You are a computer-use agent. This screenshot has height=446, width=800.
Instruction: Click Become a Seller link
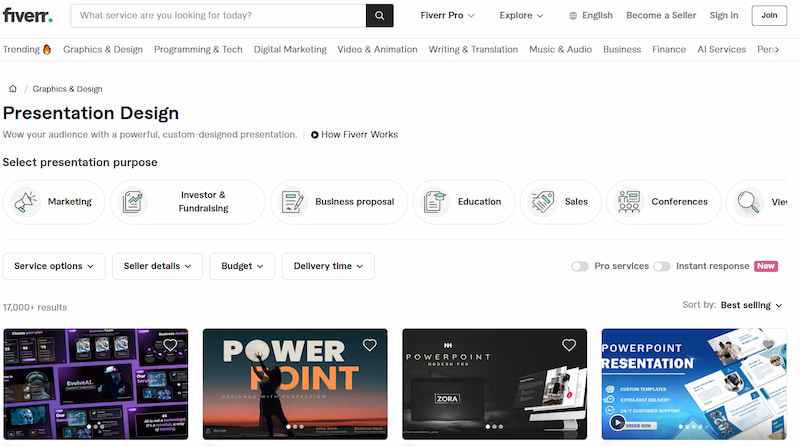click(661, 15)
